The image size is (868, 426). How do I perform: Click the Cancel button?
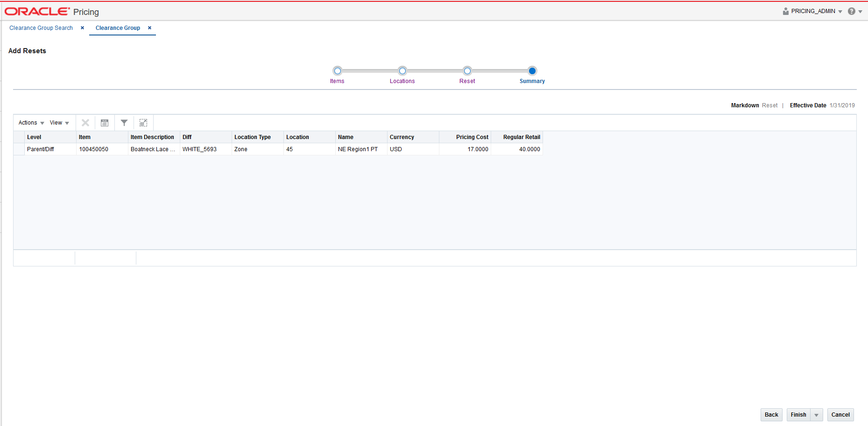(x=840, y=415)
